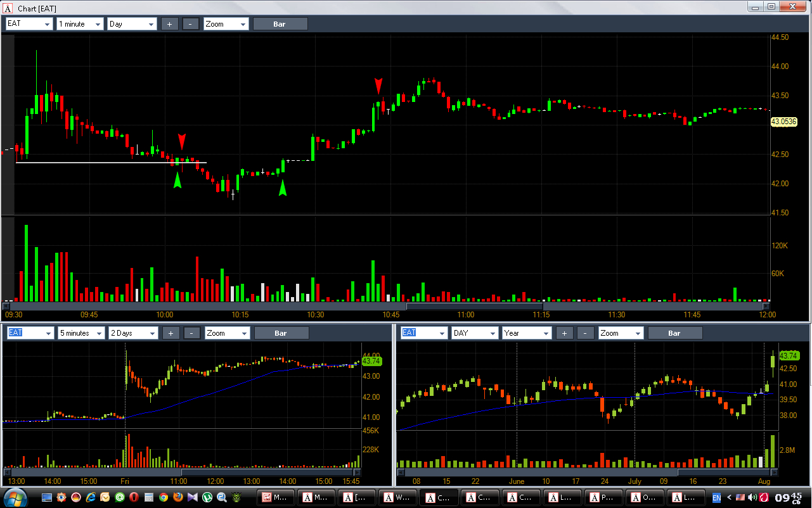The height and width of the screenshot is (508, 812).
Task: Click the volume speaker tray icon
Action: point(752,497)
